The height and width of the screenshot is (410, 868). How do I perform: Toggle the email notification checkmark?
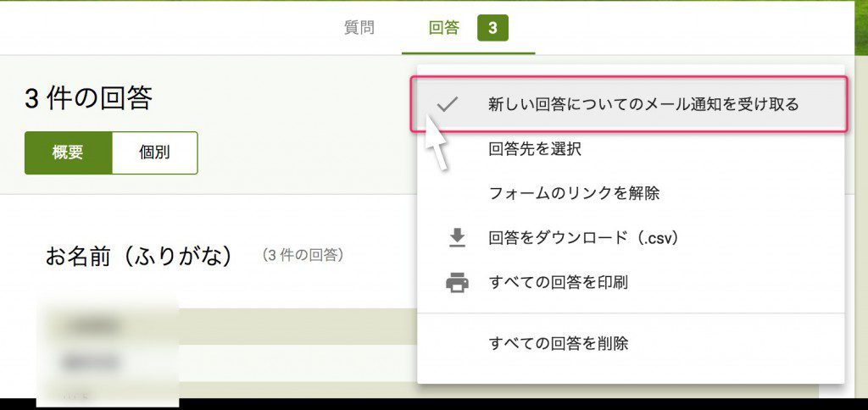coord(447,104)
